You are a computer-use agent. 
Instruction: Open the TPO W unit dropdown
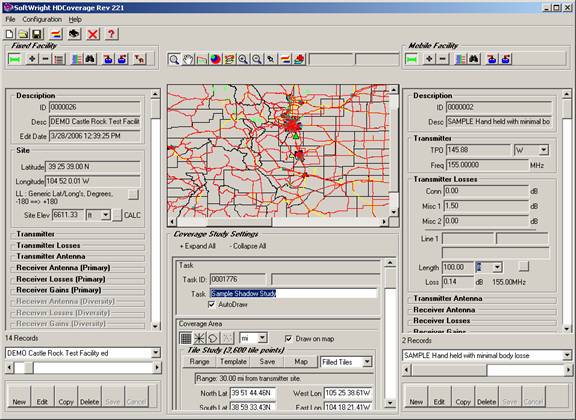(544, 150)
